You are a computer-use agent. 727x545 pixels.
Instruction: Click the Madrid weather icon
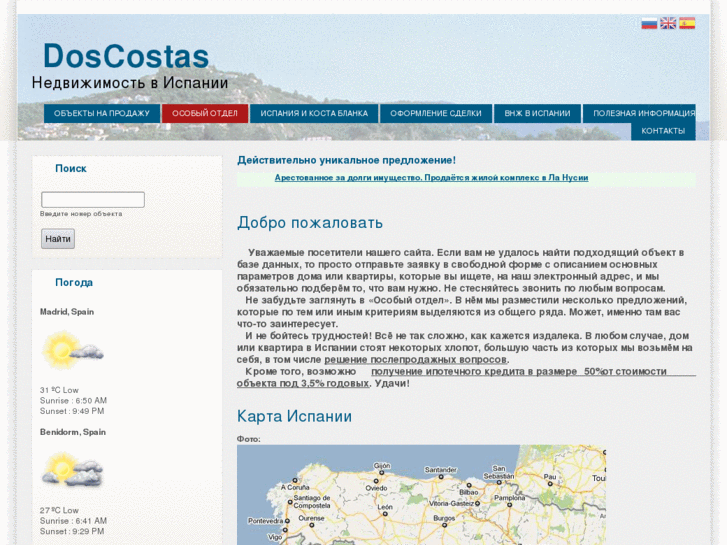(x=72, y=351)
